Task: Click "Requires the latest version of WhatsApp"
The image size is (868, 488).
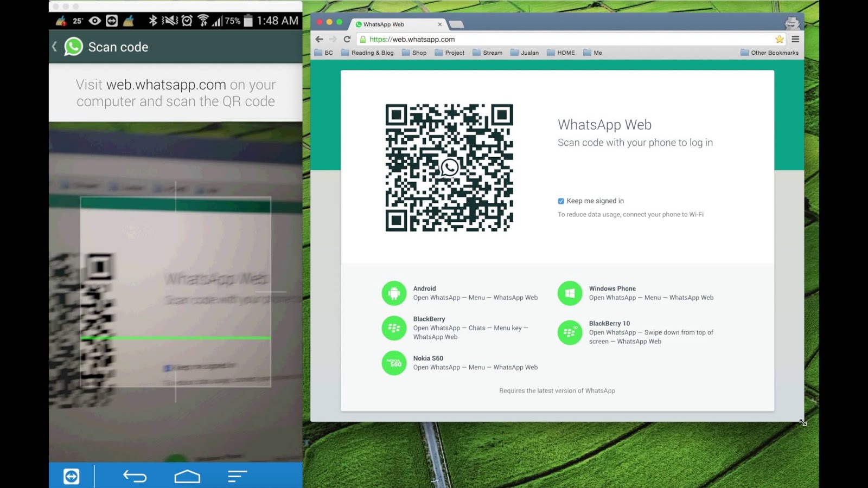Action: [x=557, y=390]
